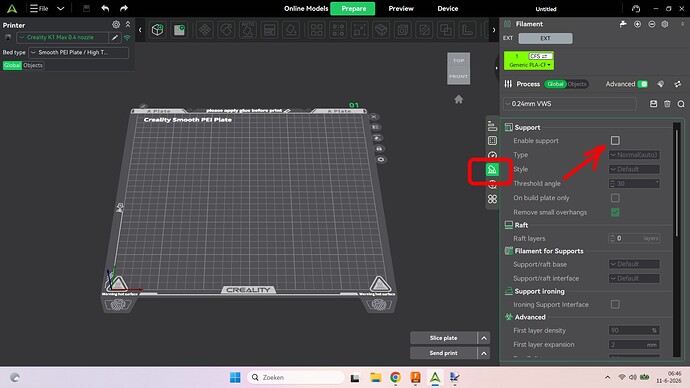Click the Add model cube icon

(158, 30)
